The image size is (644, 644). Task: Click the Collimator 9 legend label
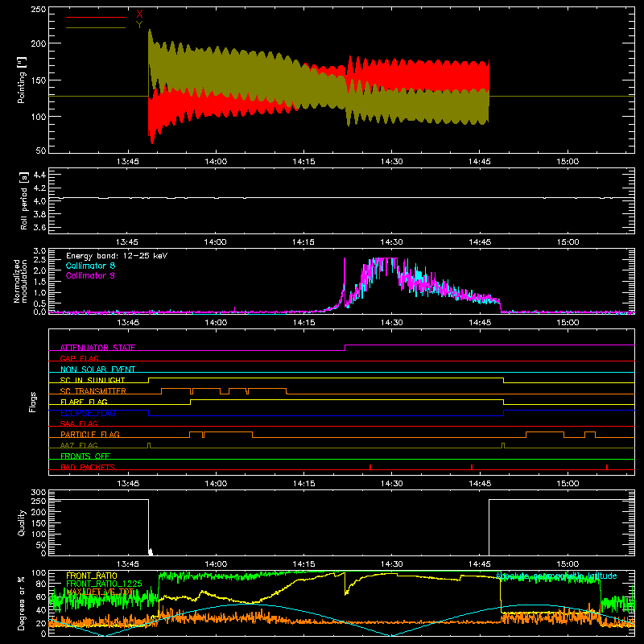click(x=90, y=275)
